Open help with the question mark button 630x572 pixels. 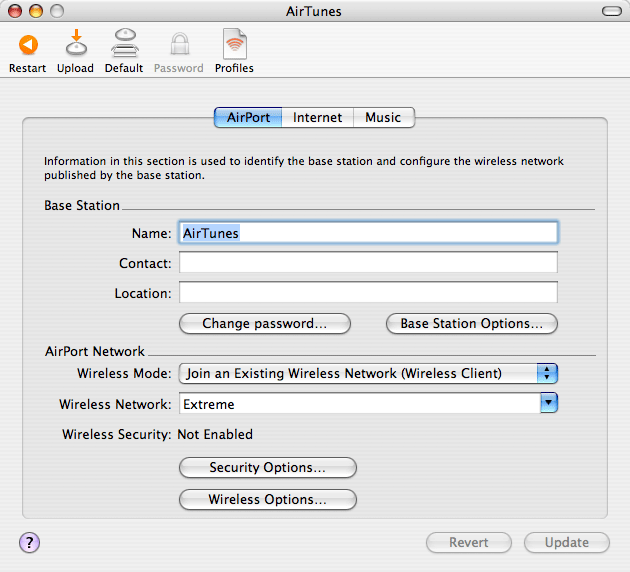click(x=29, y=543)
